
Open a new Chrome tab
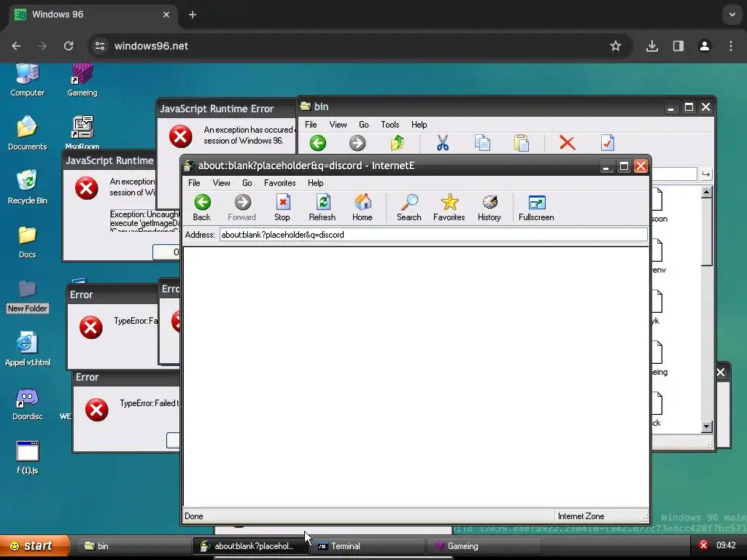pos(193,15)
